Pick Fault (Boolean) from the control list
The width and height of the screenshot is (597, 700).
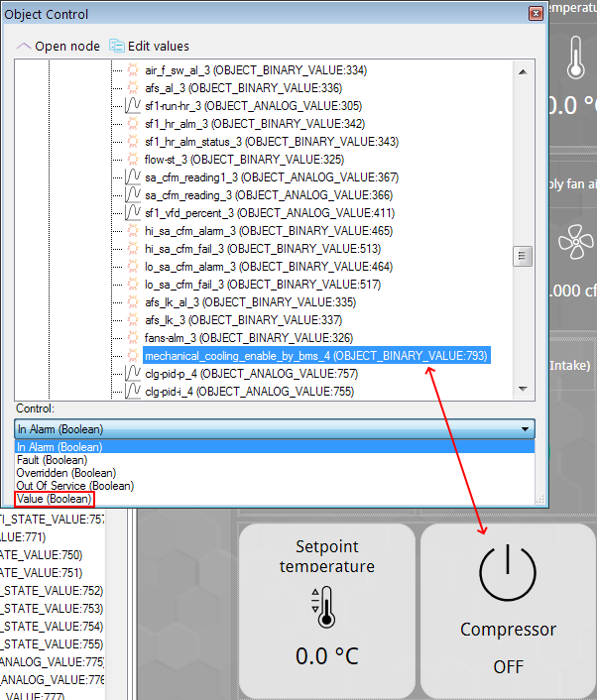pos(52,460)
